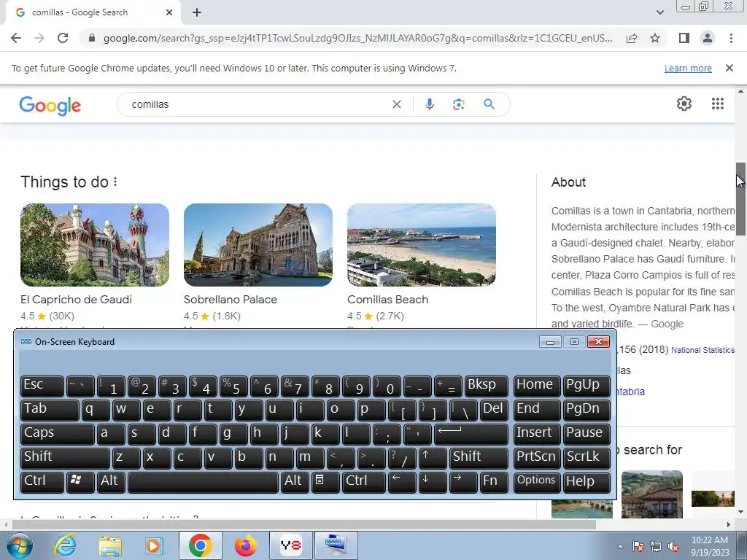Click the Windows logo key on On-Screen Keyboard
Screen dimensions: 747x560
click(x=80, y=481)
